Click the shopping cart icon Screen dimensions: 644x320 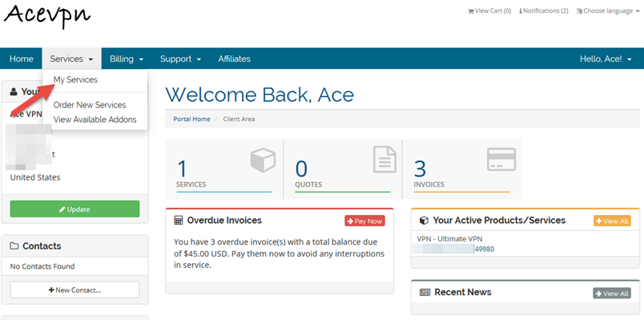pyautogui.click(x=471, y=11)
